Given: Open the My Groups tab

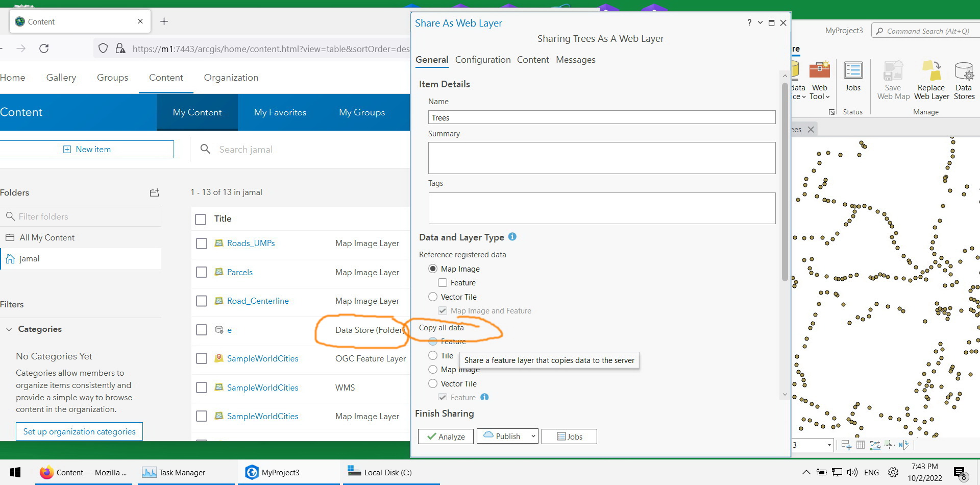Looking at the screenshot, I should 361,112.
